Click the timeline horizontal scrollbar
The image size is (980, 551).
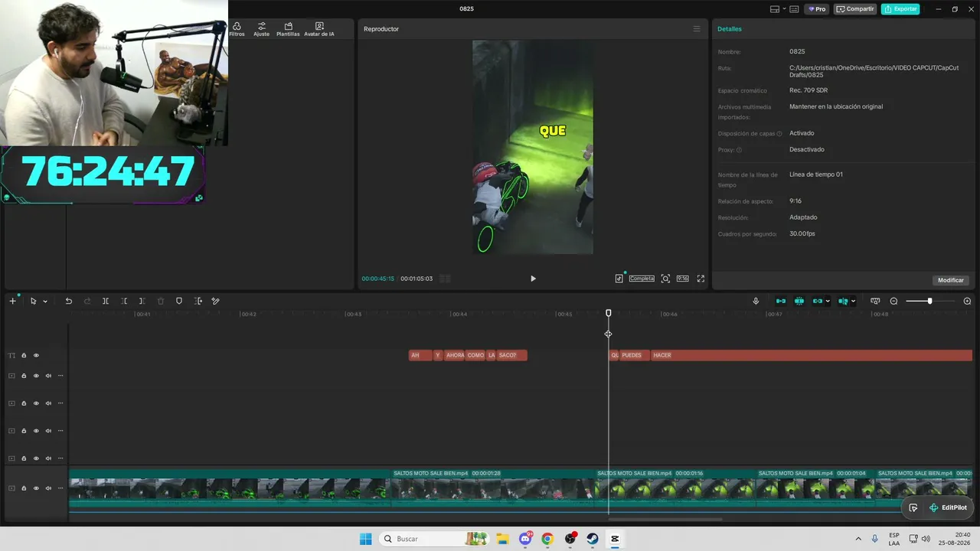click(665, 520)
